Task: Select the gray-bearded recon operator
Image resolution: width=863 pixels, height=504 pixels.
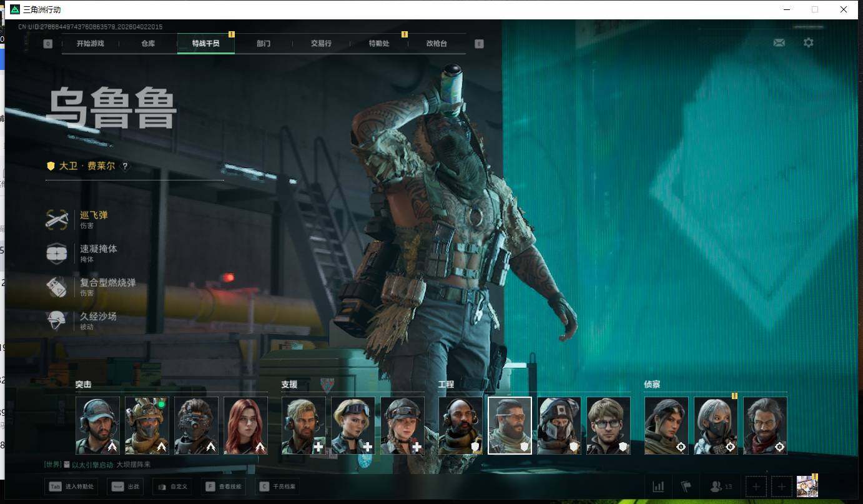Action: tap(765, 425)
